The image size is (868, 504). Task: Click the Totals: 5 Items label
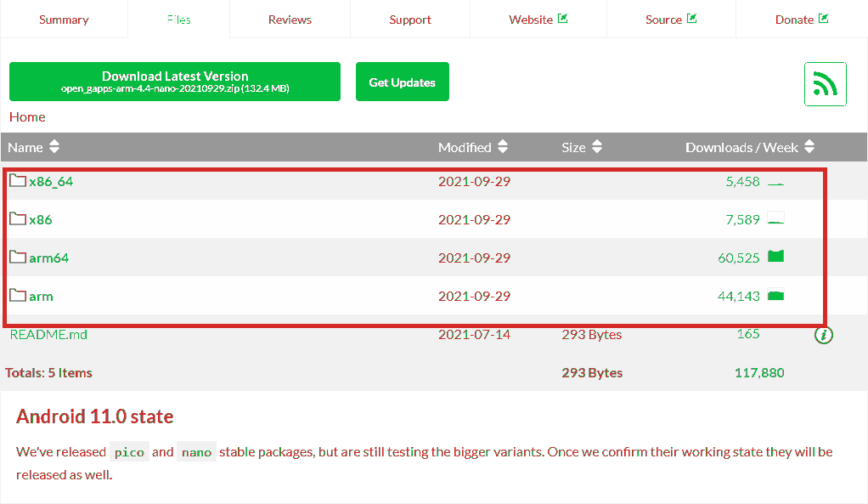point(48,373)
